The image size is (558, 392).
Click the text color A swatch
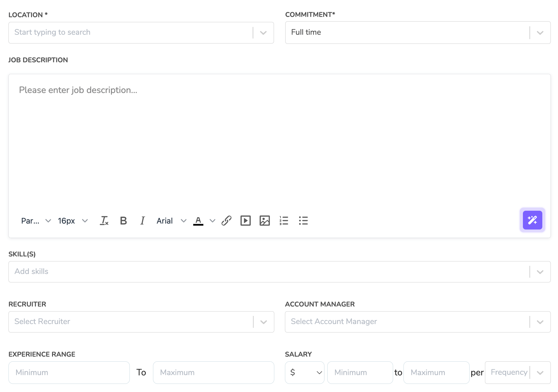198,221
